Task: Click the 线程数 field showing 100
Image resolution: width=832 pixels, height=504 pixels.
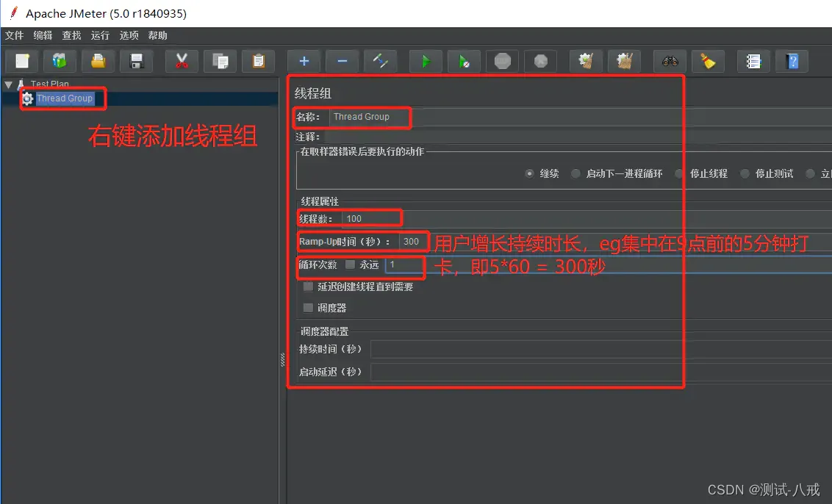Action: tap(587, 219)
